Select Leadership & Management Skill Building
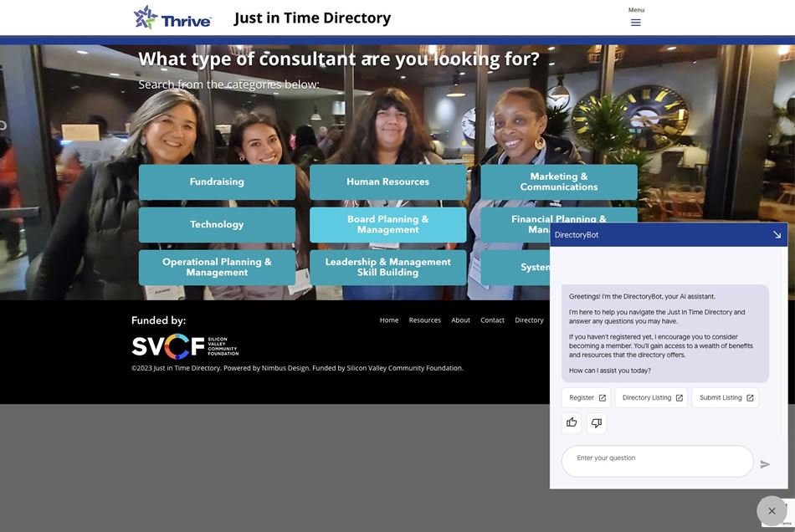795x532 pixels. (x=387, y=267)
